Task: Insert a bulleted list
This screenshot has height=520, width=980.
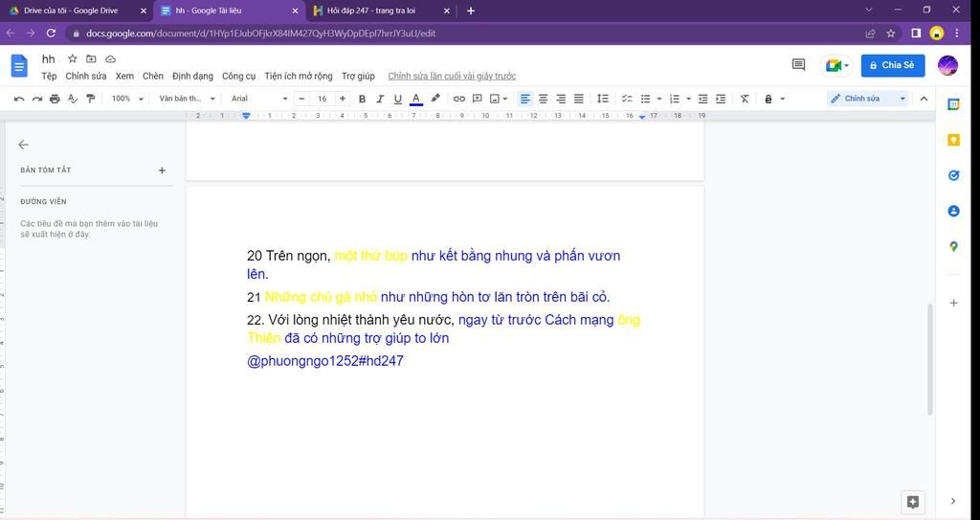Action: pos(646,99)
